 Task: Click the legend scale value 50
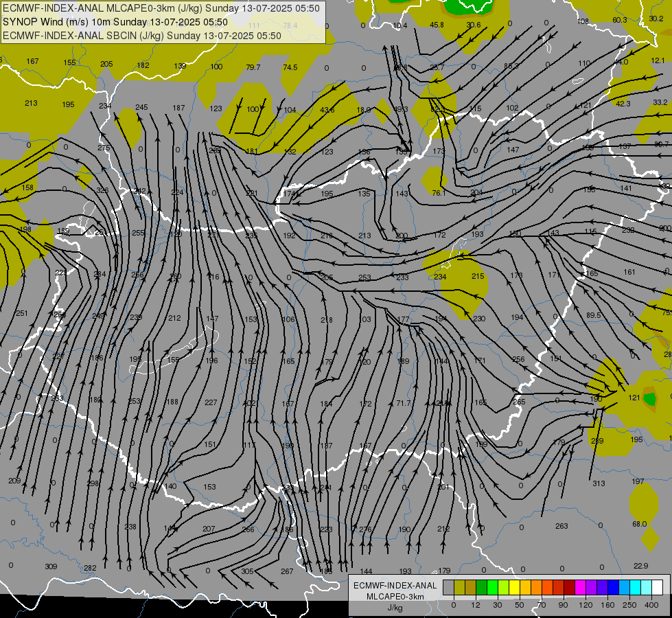520,605
